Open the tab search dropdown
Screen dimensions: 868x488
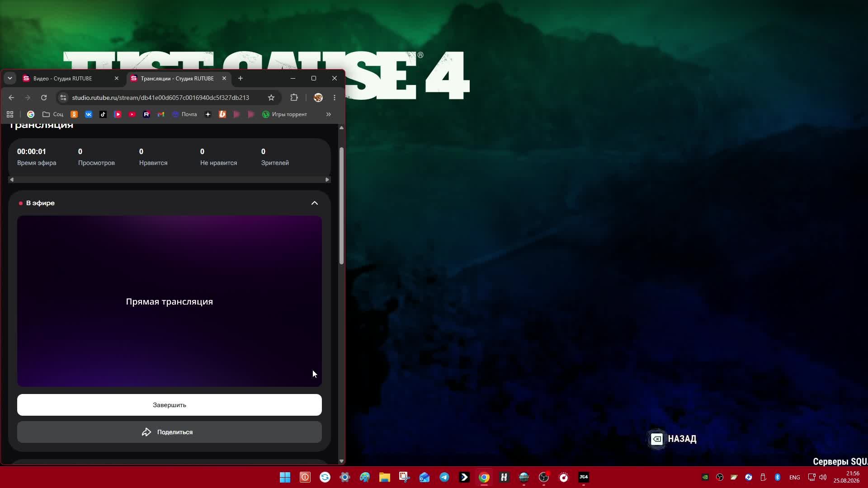10,78
